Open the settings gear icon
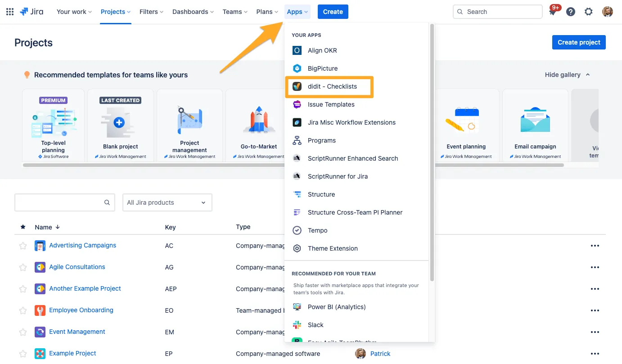 coord(589,12)
